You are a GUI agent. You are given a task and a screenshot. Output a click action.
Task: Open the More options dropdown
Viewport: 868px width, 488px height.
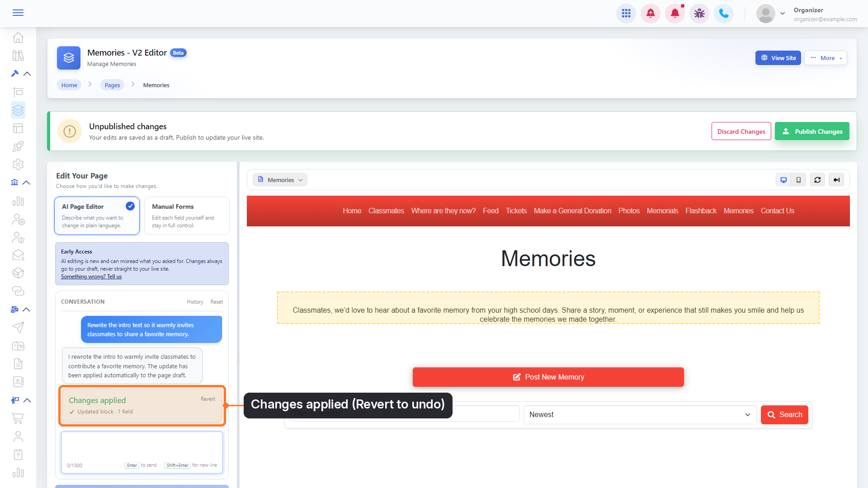[x=826, y=58]
